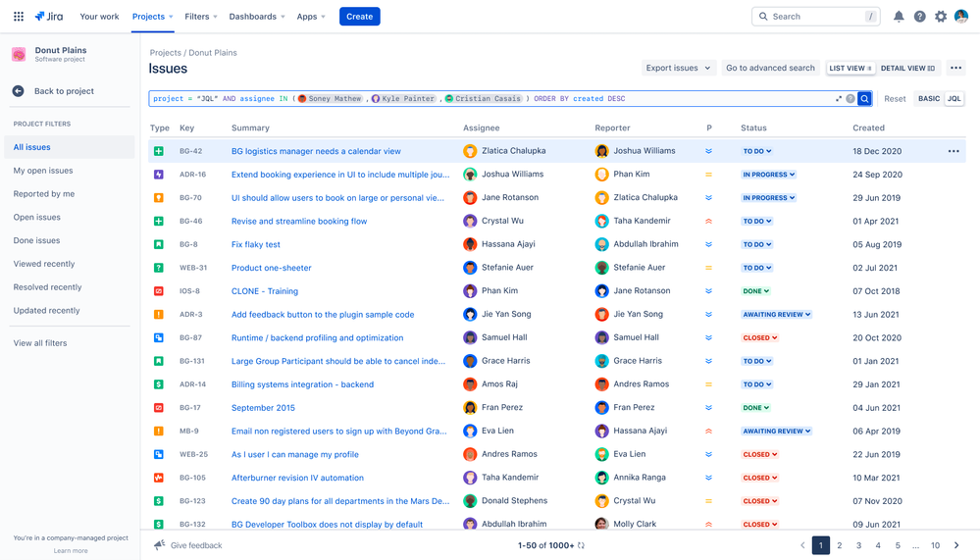The width and height of the screenshot is (980, 560).
Task: Click the Create button
Action: [x=359, y=17]
